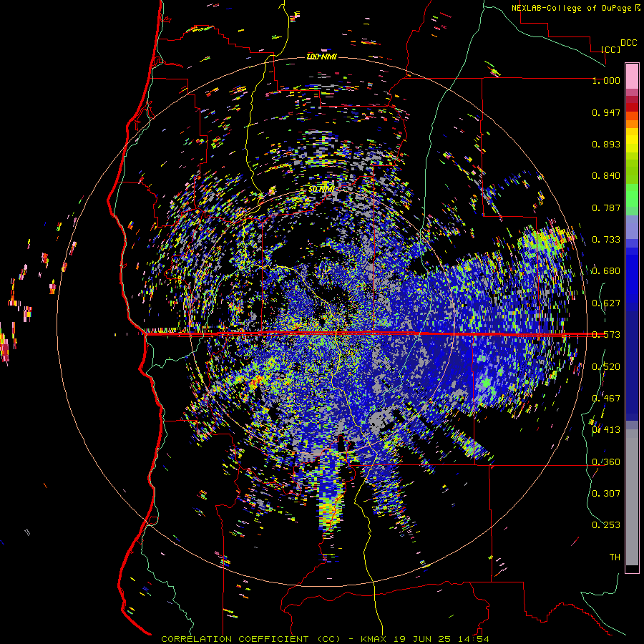Select the 0.307 legend value
The height and width of the screenshot is (644, 644).
click(x=606, y=494)
